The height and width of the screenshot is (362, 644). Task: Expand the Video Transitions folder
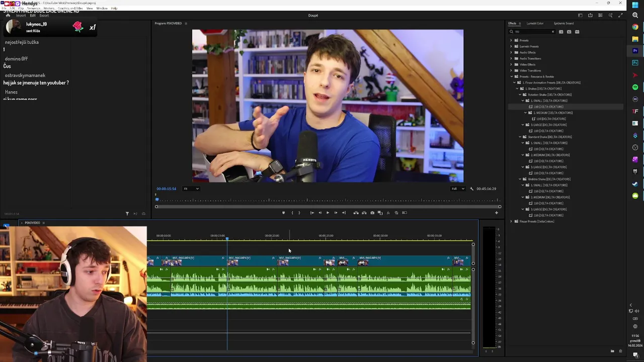pos(511,70)
